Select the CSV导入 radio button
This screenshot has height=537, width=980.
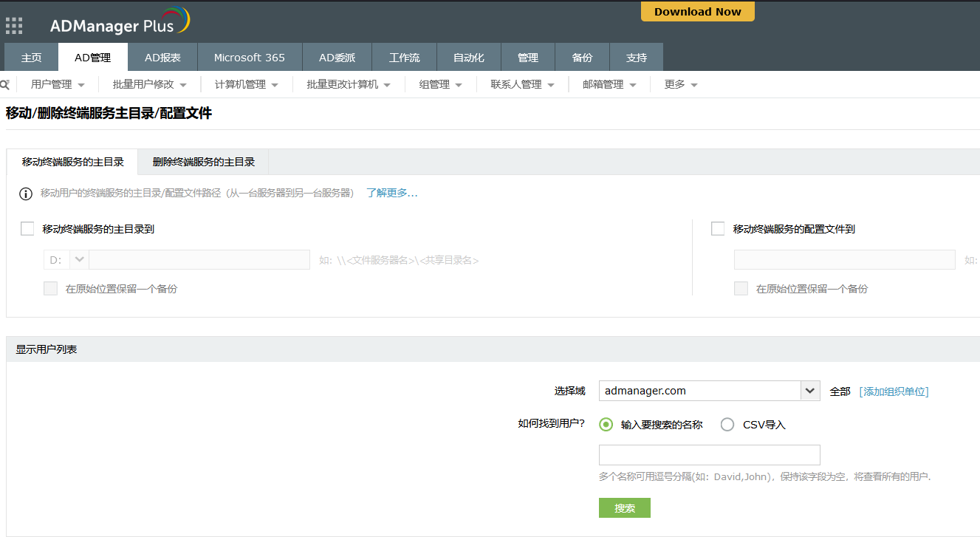[x=727, y=425]
